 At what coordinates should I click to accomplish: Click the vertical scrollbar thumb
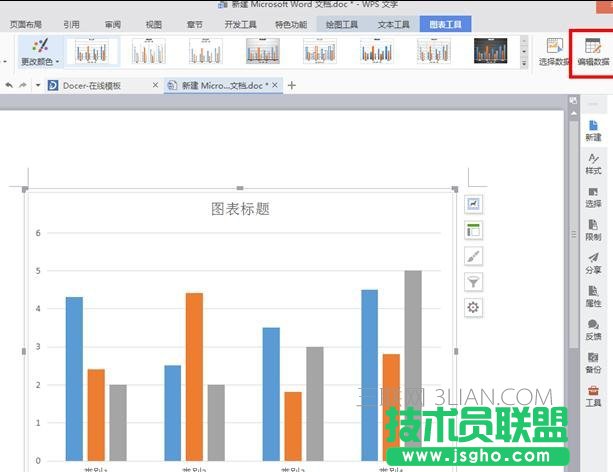(574, 234)
